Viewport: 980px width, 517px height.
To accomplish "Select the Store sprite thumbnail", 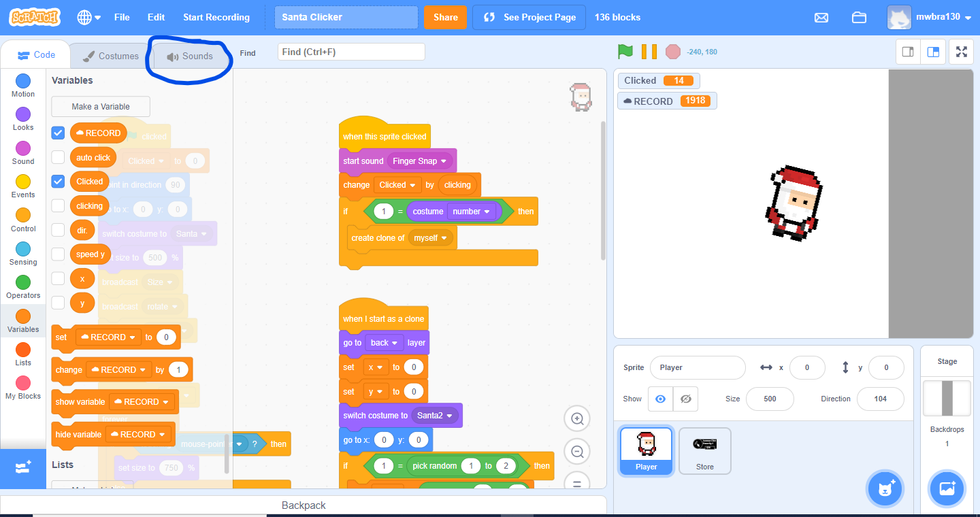I will click(x=705, y=450).
